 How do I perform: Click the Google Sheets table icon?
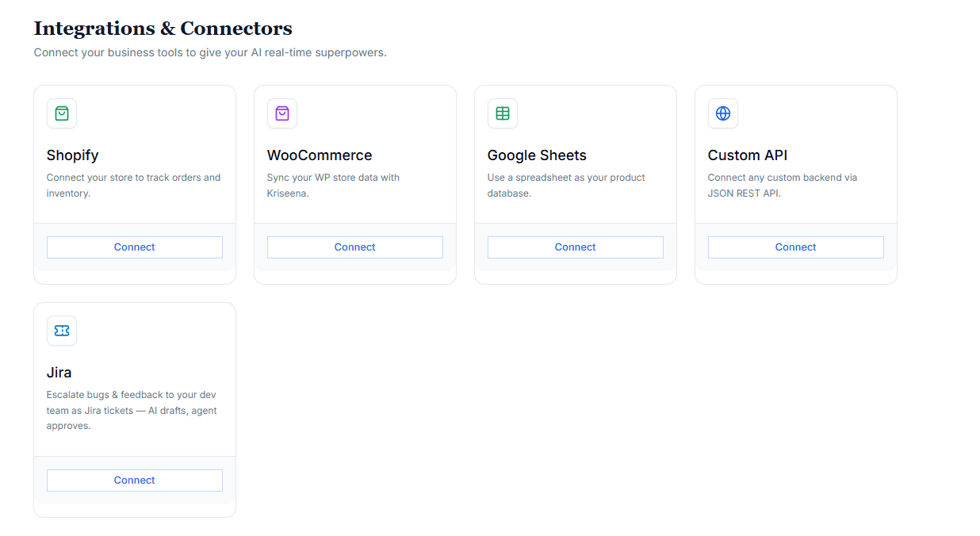(503, 113)
